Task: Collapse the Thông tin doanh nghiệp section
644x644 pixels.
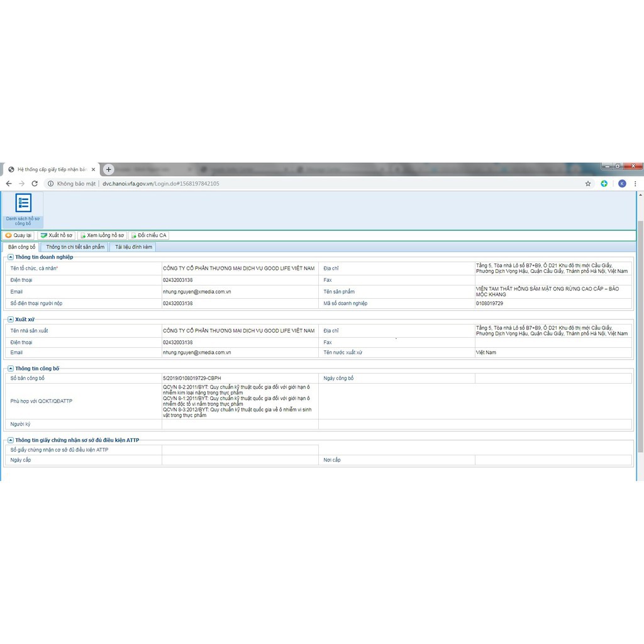Action: point(11,257)
